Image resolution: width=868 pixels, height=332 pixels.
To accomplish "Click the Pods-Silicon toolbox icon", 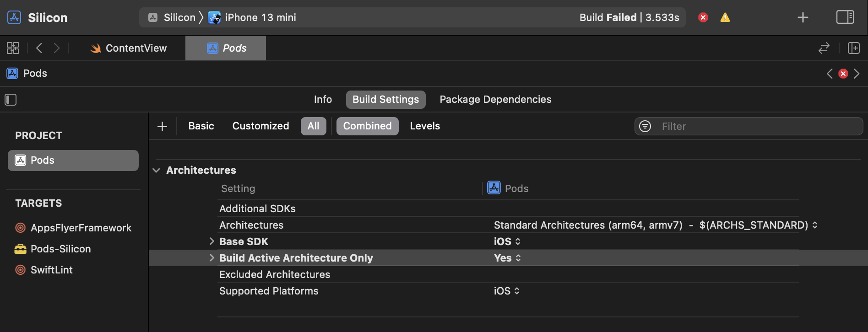I will tap(20, 249).
